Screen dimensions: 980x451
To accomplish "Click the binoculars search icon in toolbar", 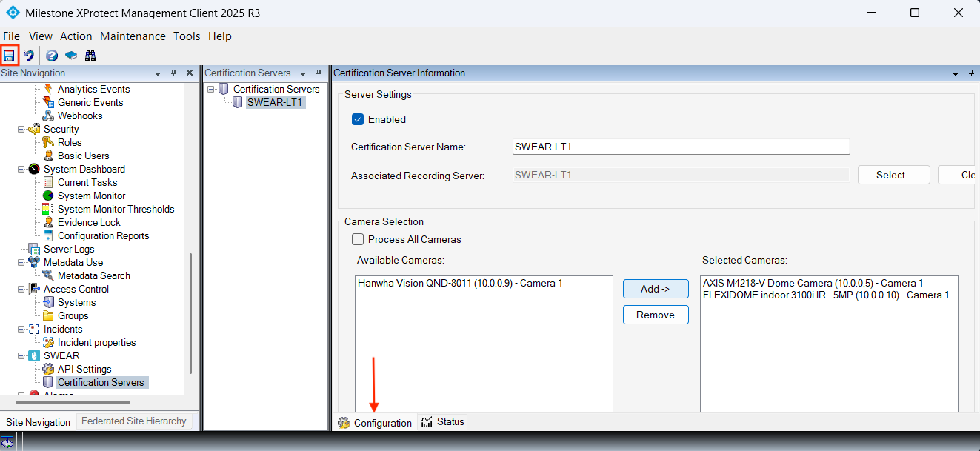I will [x=90, y=56].
